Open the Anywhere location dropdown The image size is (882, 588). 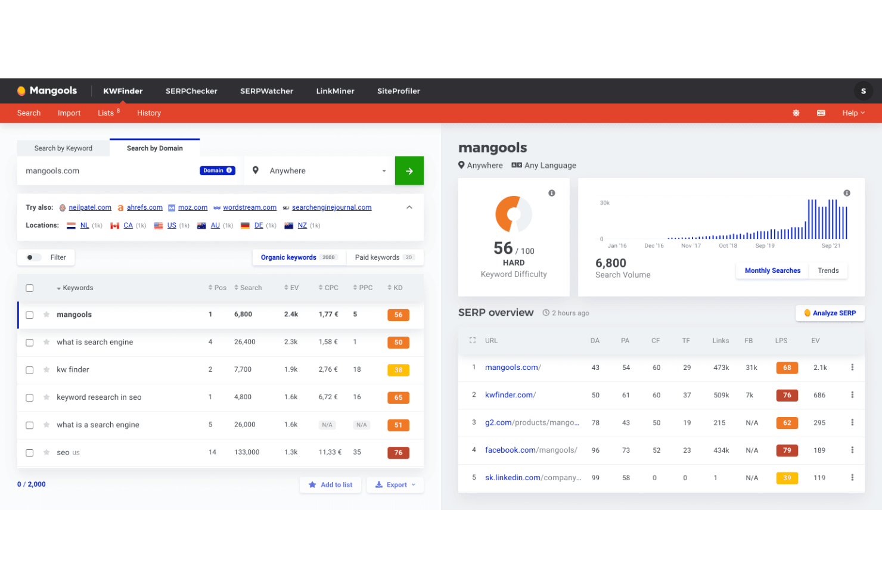[319, 171]
